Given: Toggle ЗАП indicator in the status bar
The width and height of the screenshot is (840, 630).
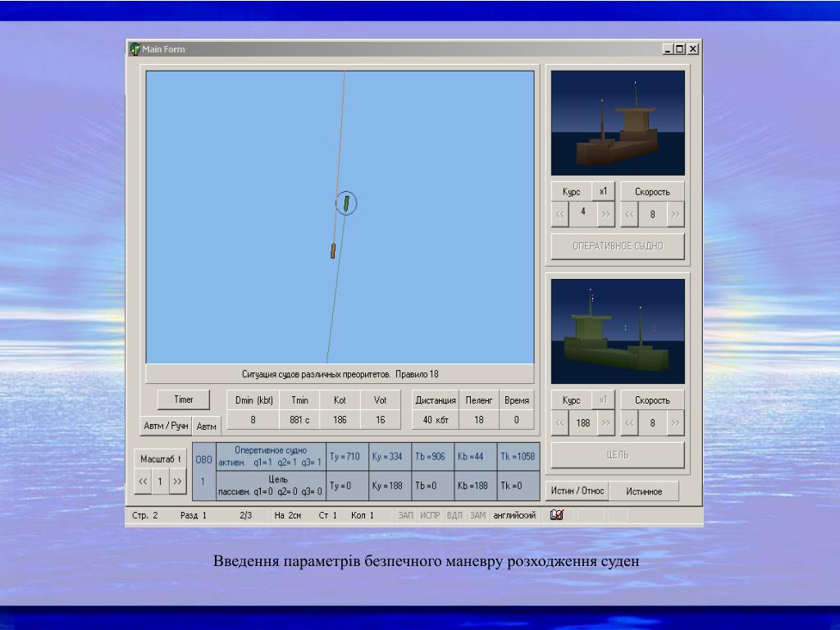Looking at the screenshot, I should 405,515.
